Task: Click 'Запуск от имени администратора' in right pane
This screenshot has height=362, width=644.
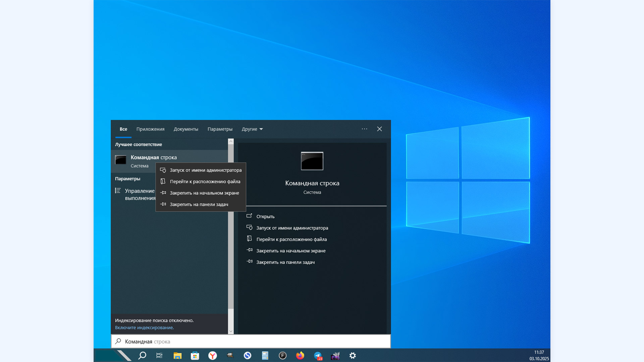Action: point(292,228)
